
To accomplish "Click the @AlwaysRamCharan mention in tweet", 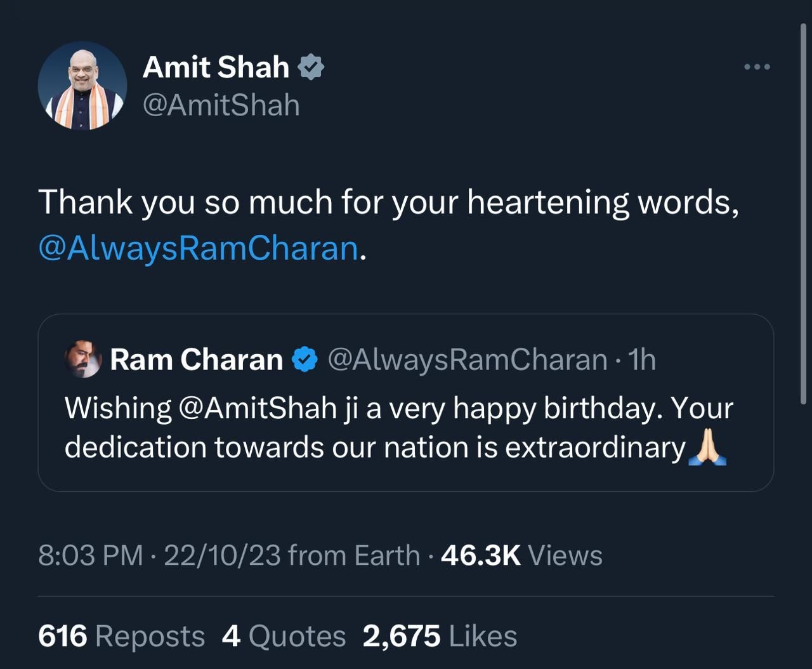I will [x=199, y=248].
